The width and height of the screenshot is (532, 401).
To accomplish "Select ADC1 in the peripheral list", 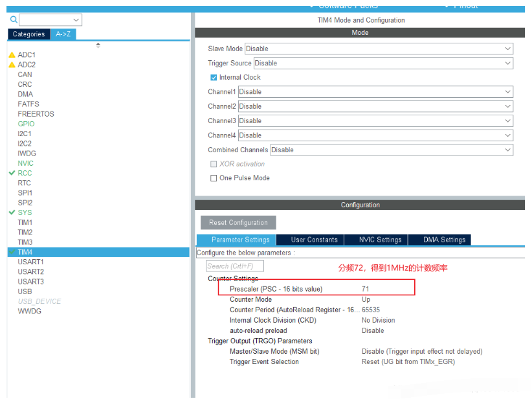I will [x=27, y=55].
